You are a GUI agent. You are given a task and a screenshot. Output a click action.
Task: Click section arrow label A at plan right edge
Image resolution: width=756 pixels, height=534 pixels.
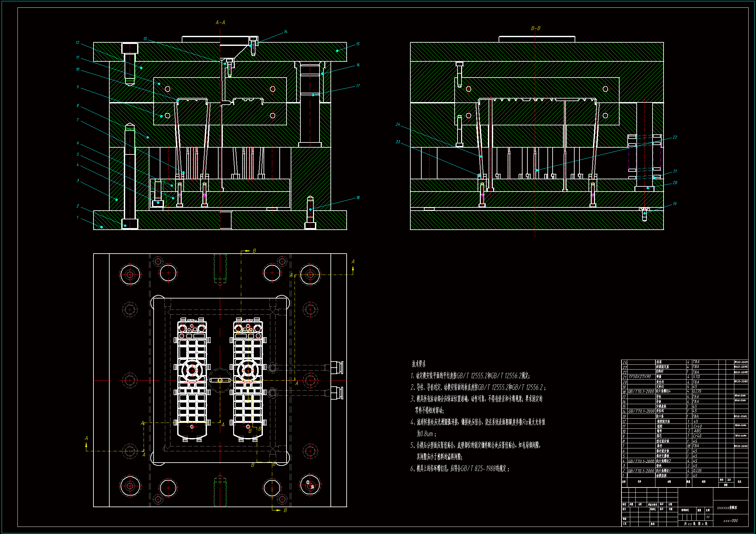353,262
